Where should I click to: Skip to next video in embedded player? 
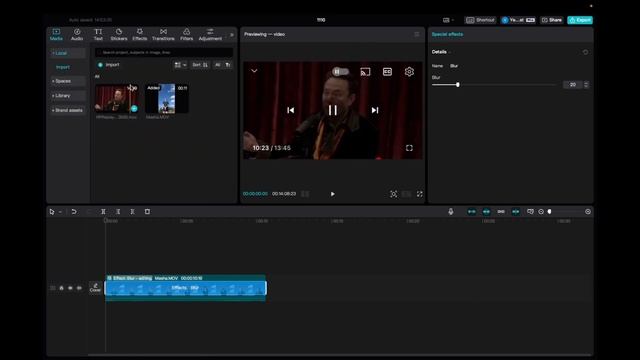click(375, 110)
